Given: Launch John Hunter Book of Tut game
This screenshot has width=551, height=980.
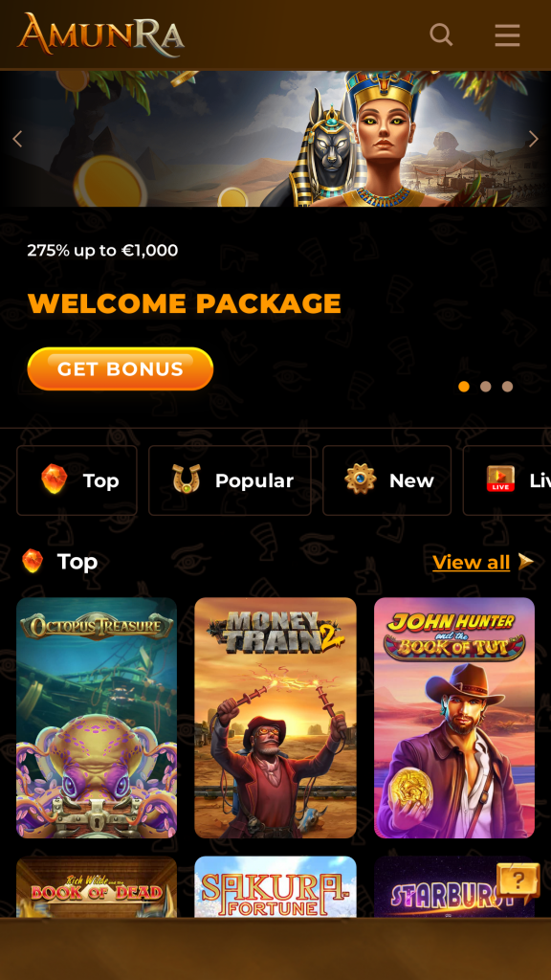Looking at the screenshot, I should click(x=454, y=718).
